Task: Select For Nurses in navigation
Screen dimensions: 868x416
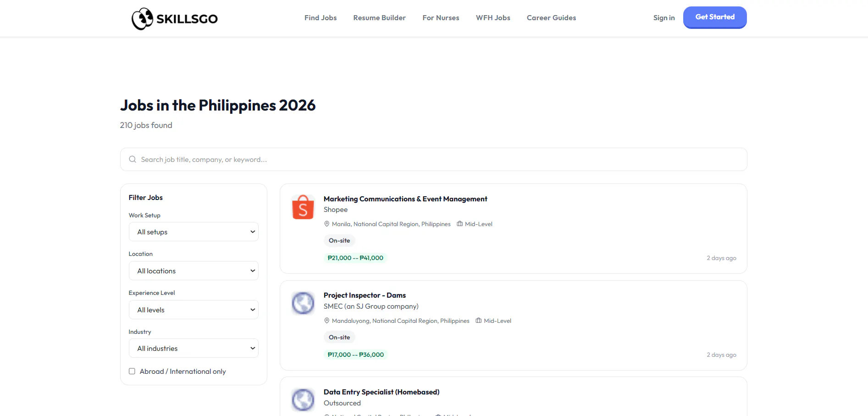Action: [x=441, y=18]
